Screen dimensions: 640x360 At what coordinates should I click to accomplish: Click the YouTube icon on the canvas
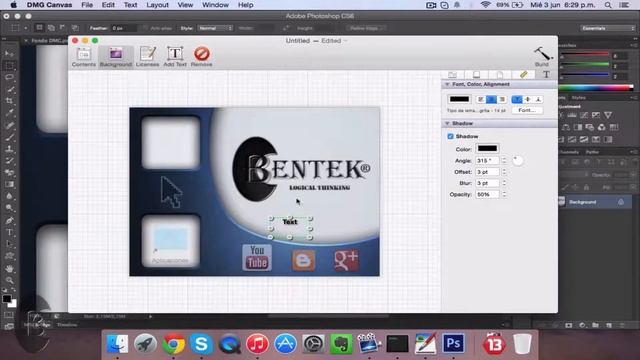click(257, 257)
